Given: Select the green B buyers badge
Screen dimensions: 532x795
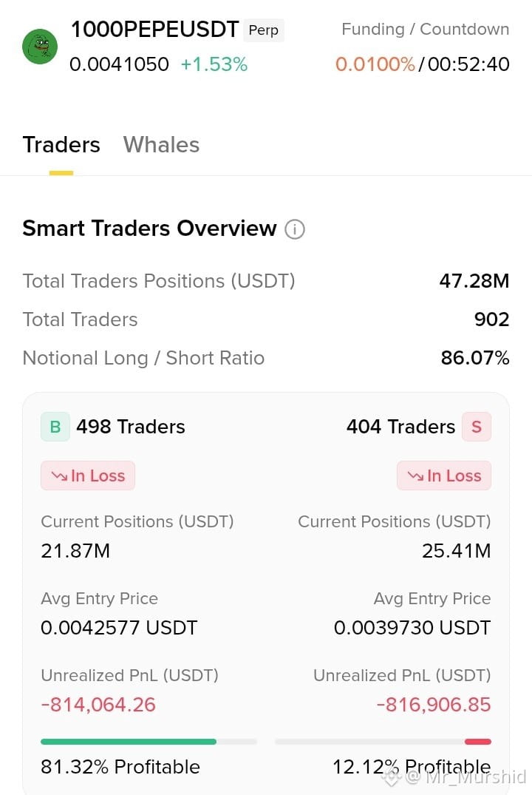Looking at the screenshot, I should (55, 427).
